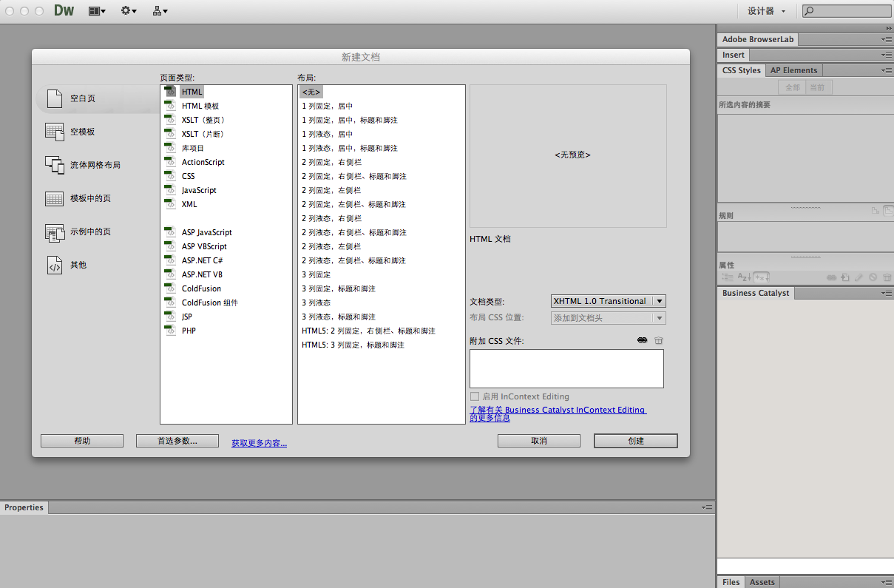The height and width of the screenshot is (588, 894).
Task: Click the Dw application logo
Action: pos(64,11)
